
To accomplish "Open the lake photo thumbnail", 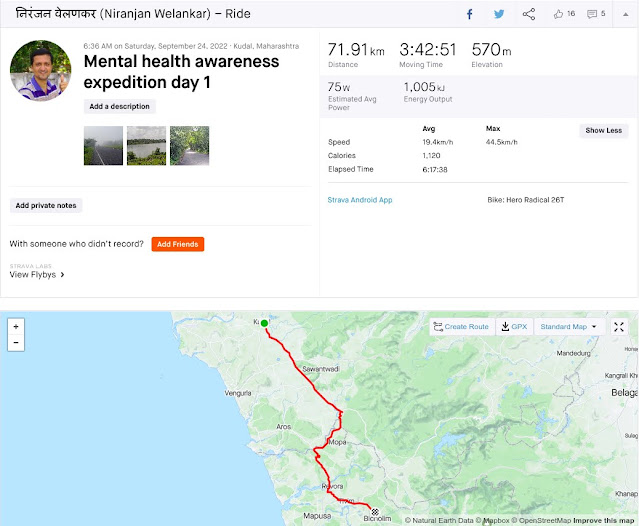I will [x=146, y=145].
